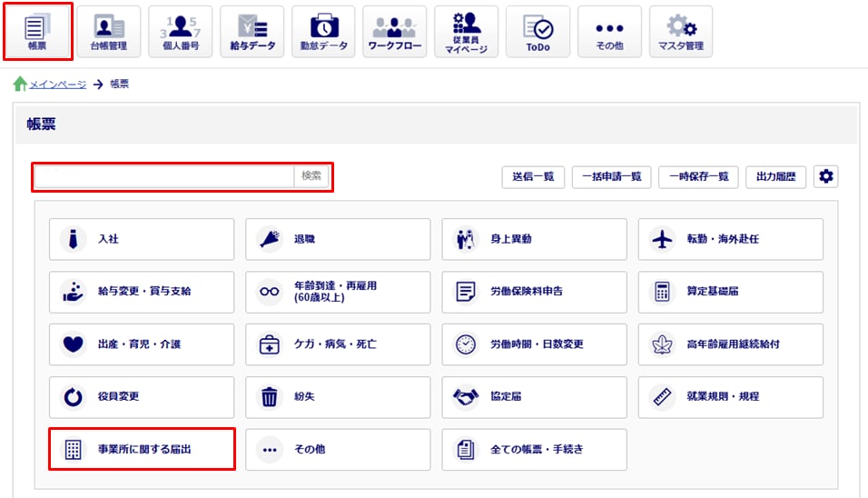Viewport: 868px width, 498px height.
Task: Open 勤怠データ menu icon
Action: (324, 32)
